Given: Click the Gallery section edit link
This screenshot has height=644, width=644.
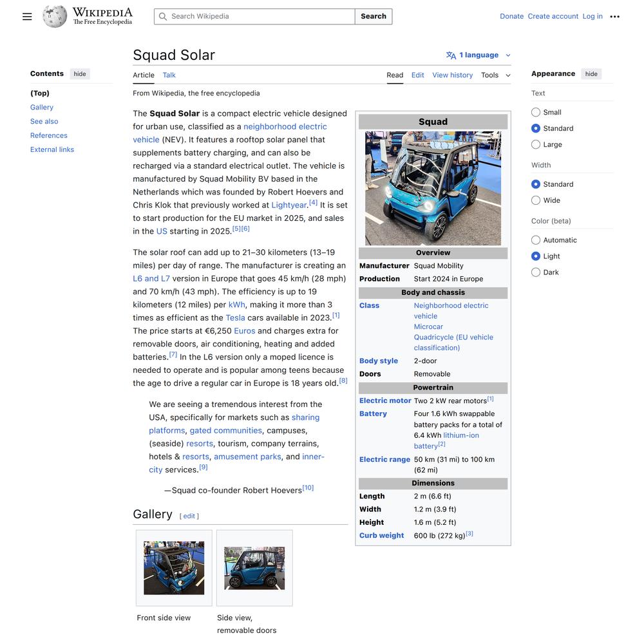Looking at the screenshot, I should click(189, 516).
